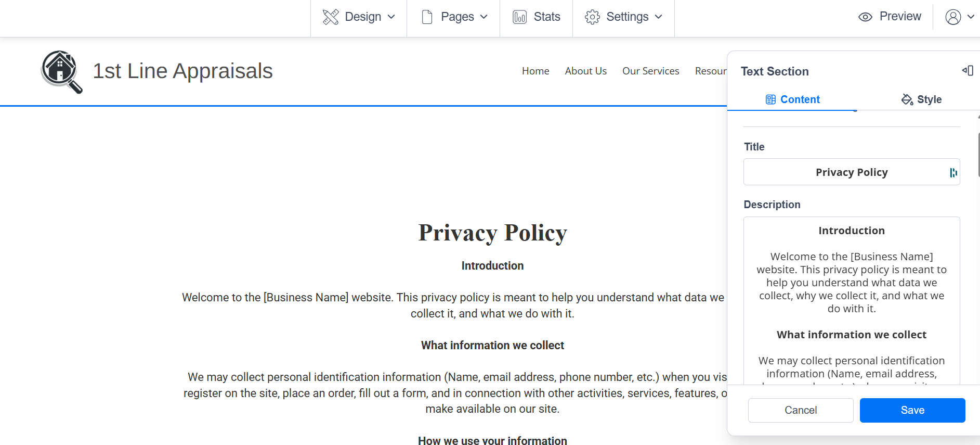980x445 pixels.
Task: Expand the account menu chevron
Action: tap(971, 17)
